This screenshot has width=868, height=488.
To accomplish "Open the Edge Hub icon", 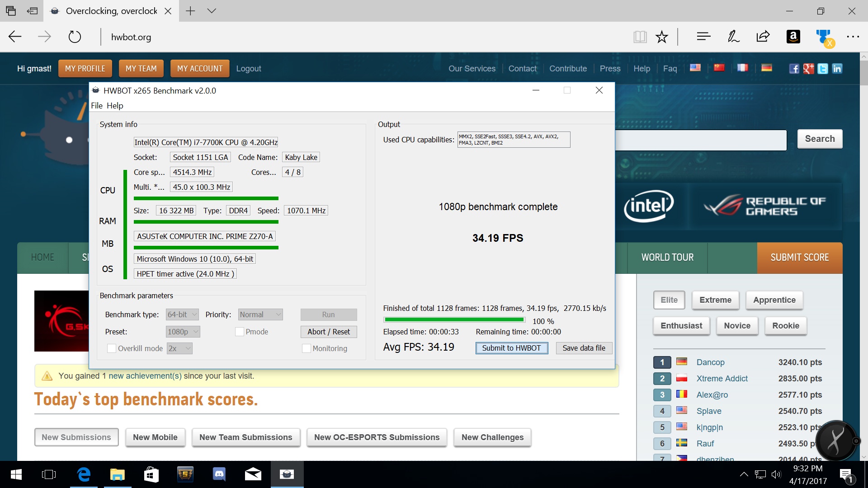I will click(x=703, y=37).
